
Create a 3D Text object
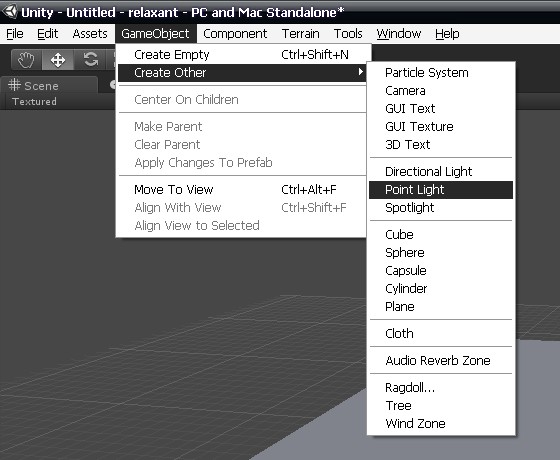[441, 145]
